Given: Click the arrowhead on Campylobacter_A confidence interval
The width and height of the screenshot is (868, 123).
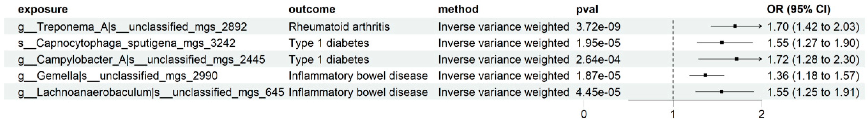Looking at the screenshot, I should (760, 59).
